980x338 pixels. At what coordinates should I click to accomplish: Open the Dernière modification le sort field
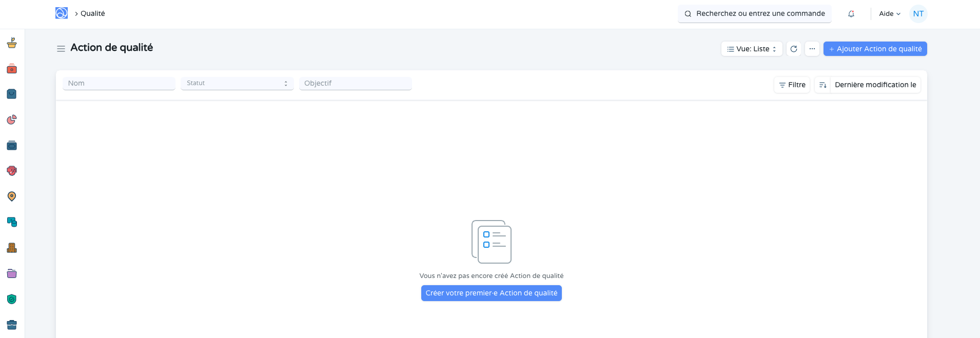point(875,85)
